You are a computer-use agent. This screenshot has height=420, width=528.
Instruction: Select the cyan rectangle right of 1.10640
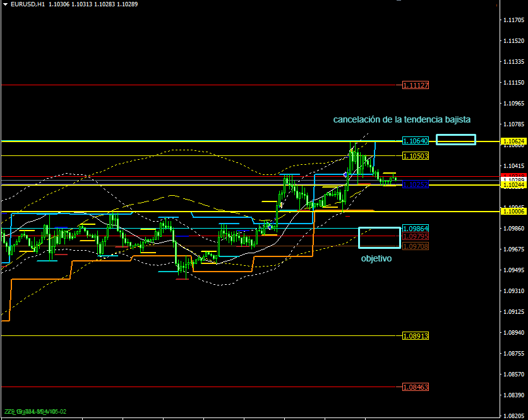click(455, 140)
